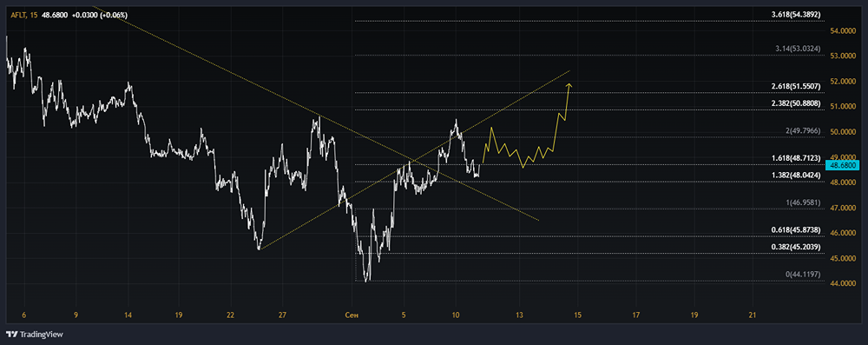The width and height of the screenshot is (868, 345).
Task: Click the (+0.06%) percent change
Action: 113,16
